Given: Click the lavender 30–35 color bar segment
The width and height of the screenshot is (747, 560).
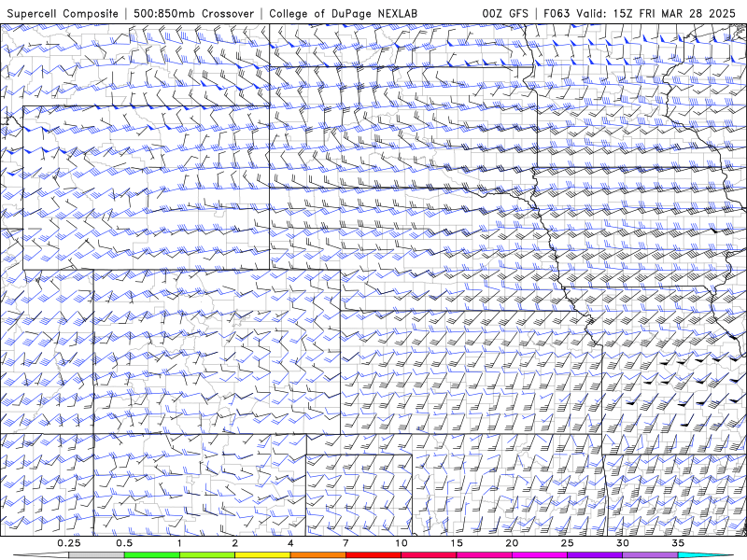Looking at the screenshot, I should pos(650,555).
